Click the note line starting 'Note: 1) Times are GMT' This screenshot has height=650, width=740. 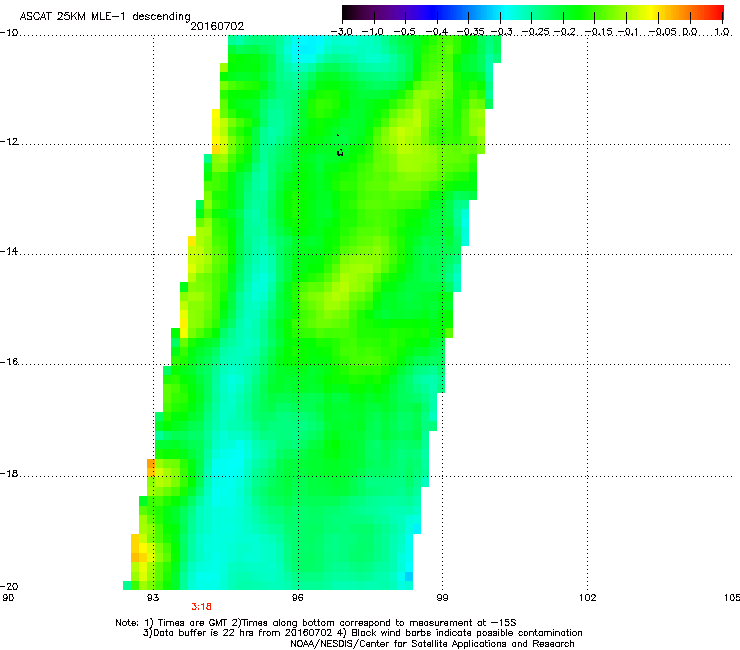(316, 623)
